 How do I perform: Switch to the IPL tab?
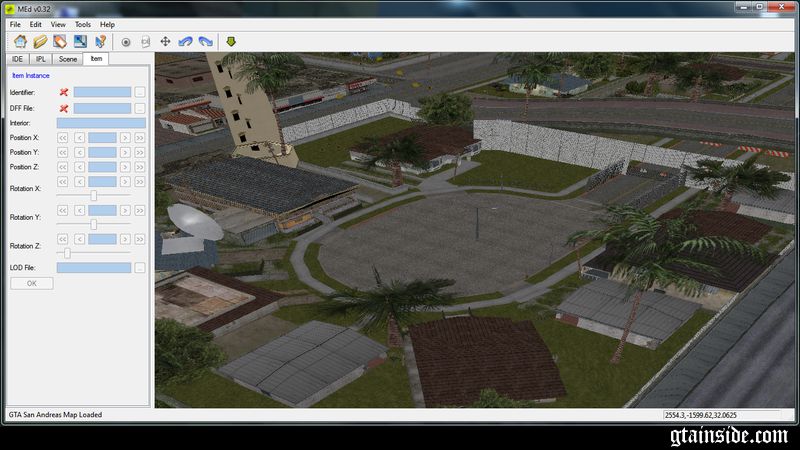(41, 59)
